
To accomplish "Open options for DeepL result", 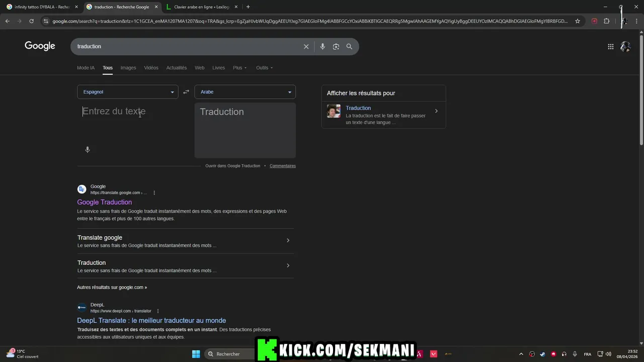I will 158,311.
